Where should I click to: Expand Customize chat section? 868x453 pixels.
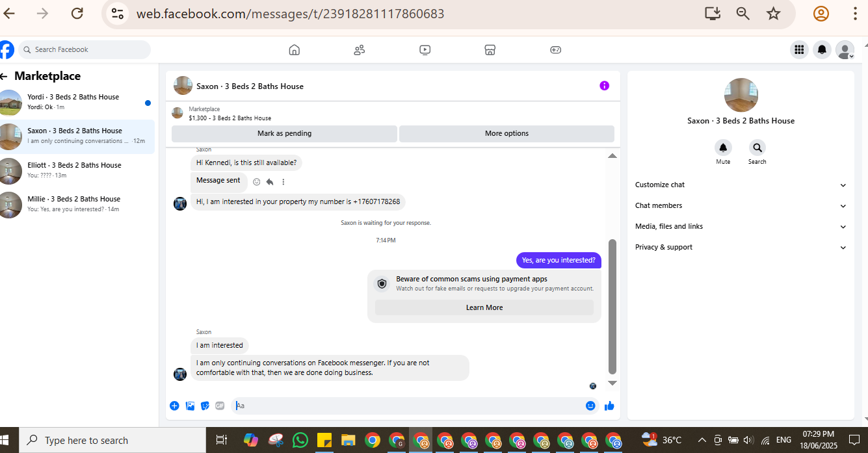coord(741,185)
